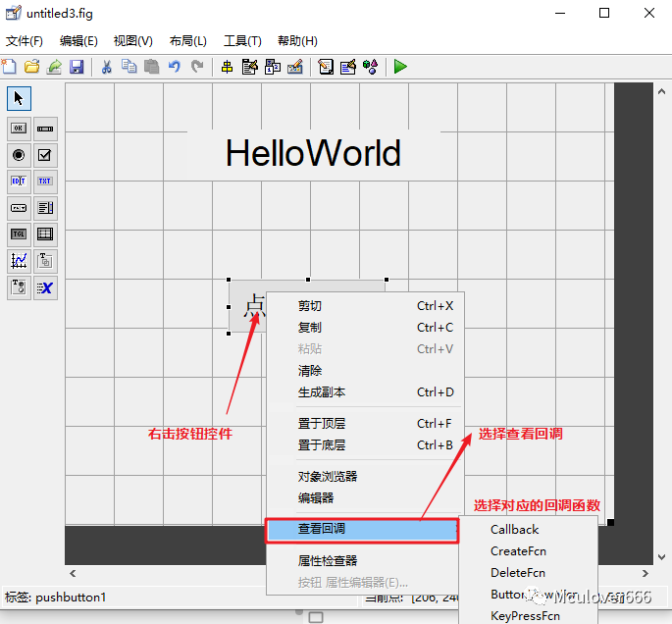Open the Toolbar Editor
The height and width of the screenshot is (624, 672).
point(295,67)
